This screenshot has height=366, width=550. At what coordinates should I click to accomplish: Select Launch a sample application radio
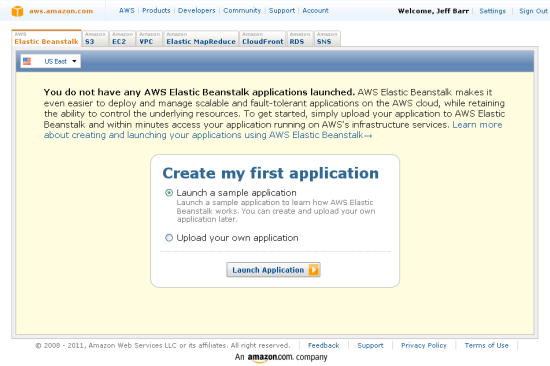coord(169,193)
